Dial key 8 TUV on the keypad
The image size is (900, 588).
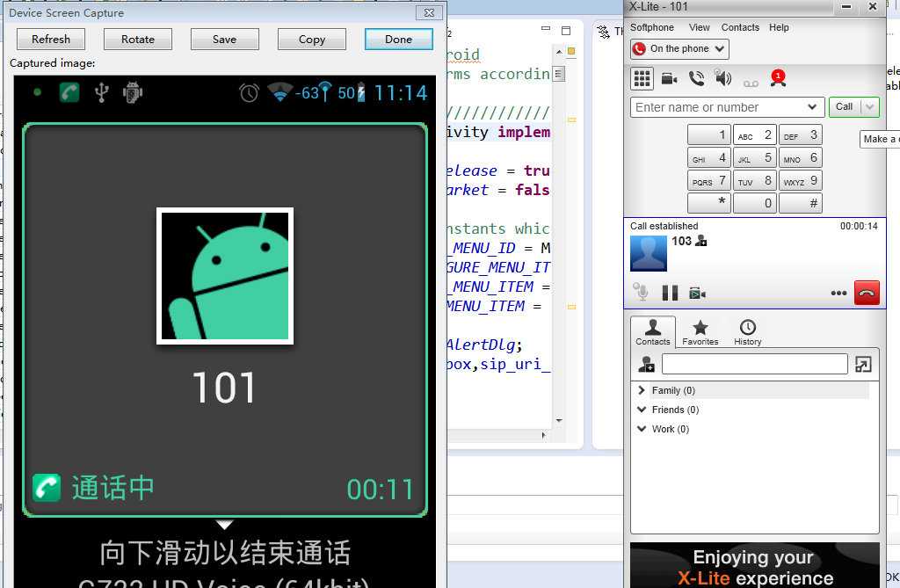click(755, 180)
